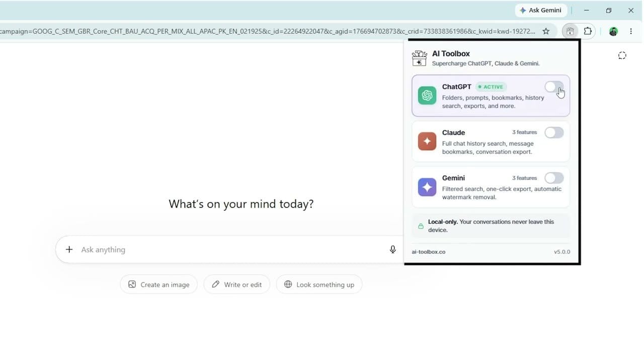This screenshot has height=362, width=644.
Task: Click the Claude '3 features' label
Action: point(525,132)
